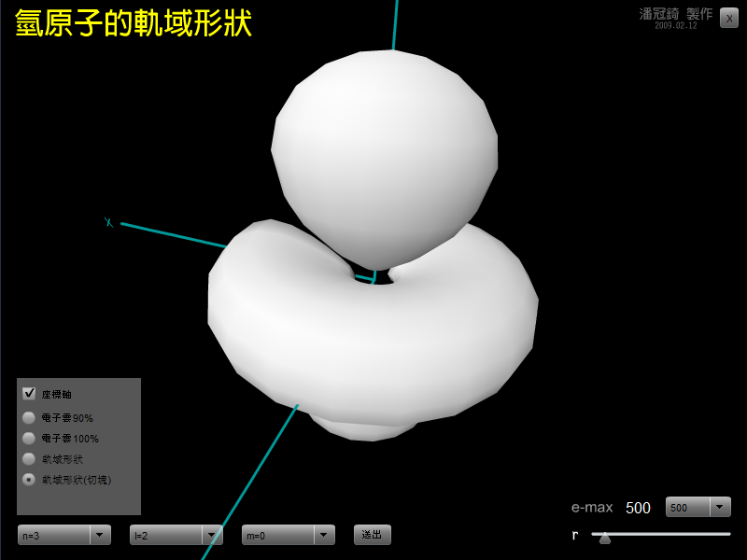Click the arrow on the n=3 dropdown

tap(100, 535)
